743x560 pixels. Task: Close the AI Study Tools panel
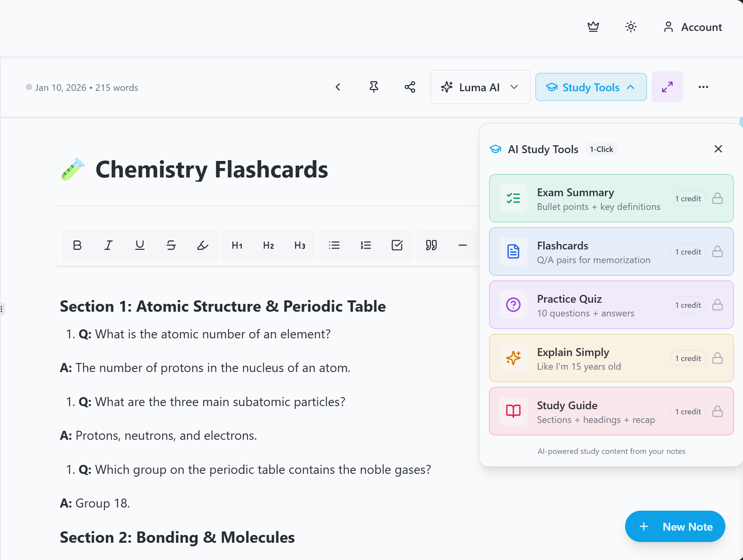(718, 149)
